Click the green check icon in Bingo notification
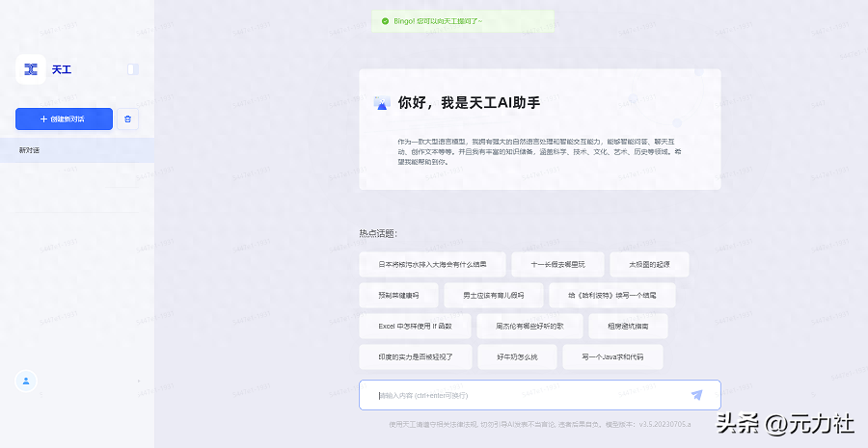 tap(385, 21)
